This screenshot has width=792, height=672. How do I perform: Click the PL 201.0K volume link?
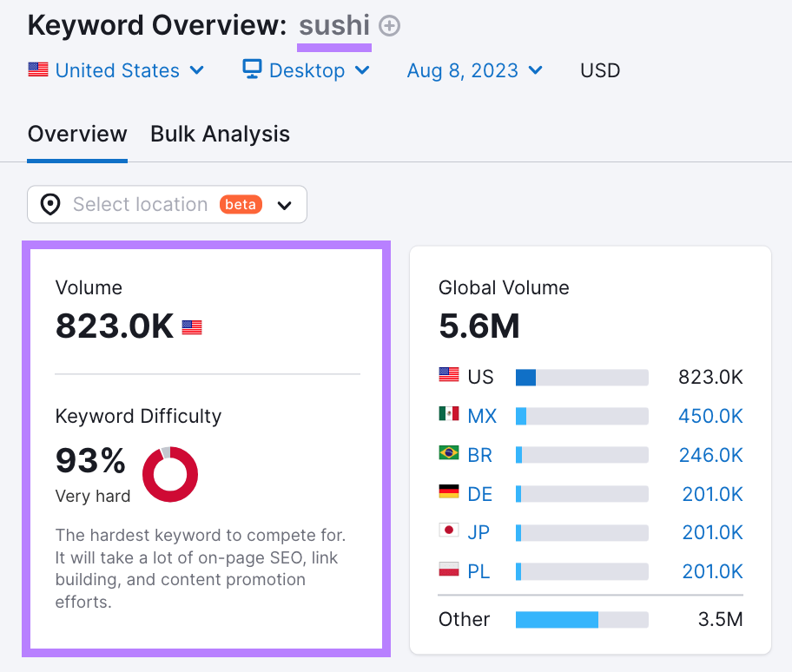click(x=712, y=572)
